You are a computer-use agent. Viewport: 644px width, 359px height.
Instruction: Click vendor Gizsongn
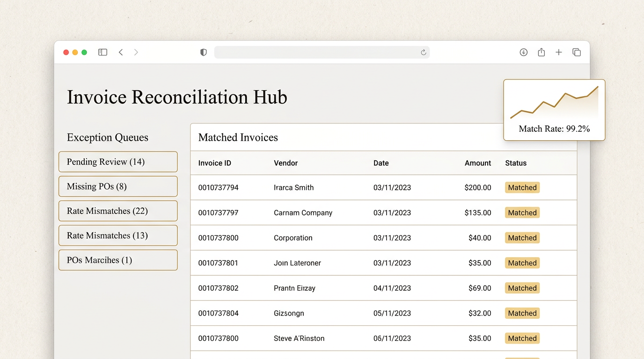point(289,313)
